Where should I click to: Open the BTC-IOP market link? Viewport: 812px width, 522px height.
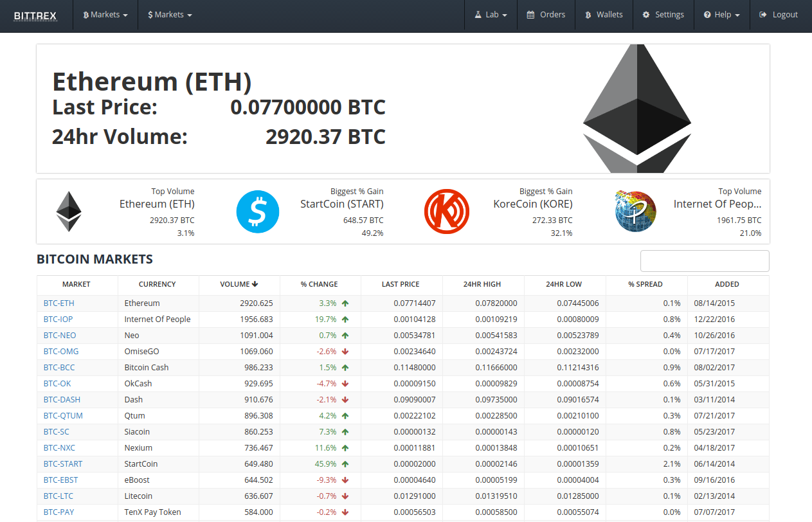pos(59,319)
